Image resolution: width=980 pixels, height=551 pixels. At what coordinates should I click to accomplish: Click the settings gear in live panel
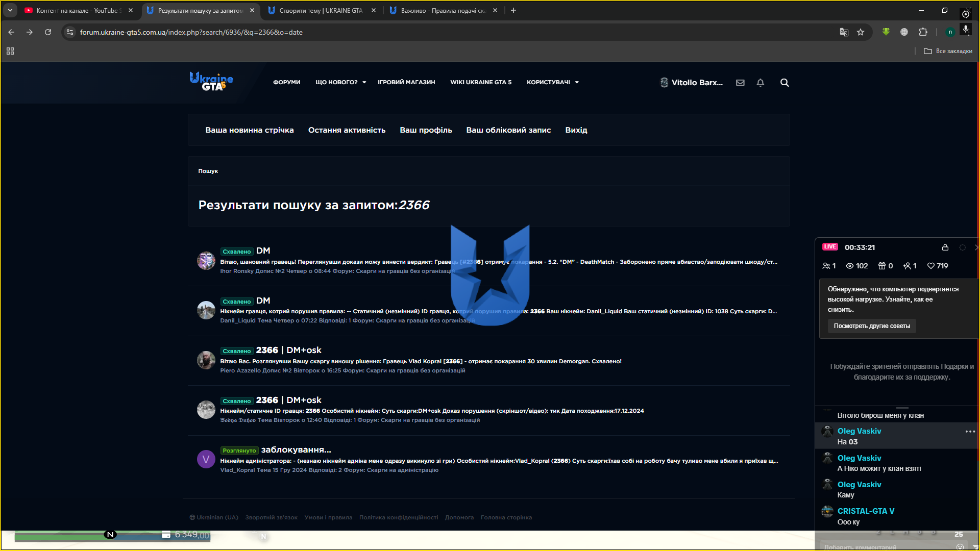pyautogui.click(x=963, y=247)
